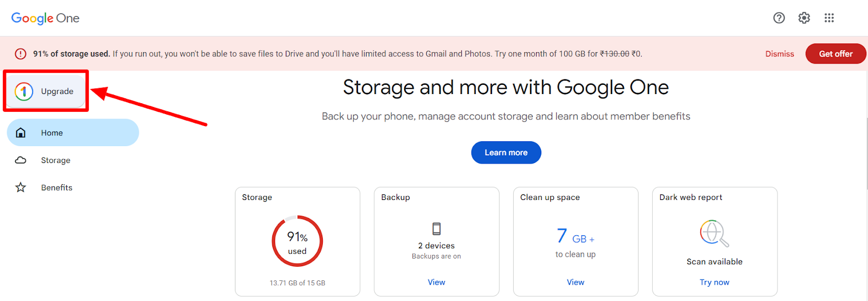Image resolution: width=868 pixels, height=301 pixels.
Task: Click the 91% used storage progress ring
Action: [x=297, y=241]
